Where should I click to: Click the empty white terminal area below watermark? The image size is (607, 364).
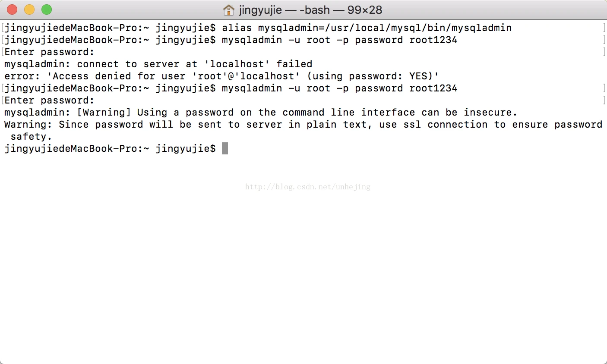click(303, 276)
